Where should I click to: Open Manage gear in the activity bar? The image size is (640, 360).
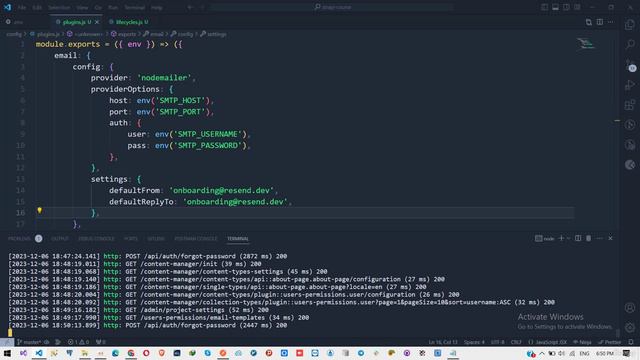coord(630,327)
